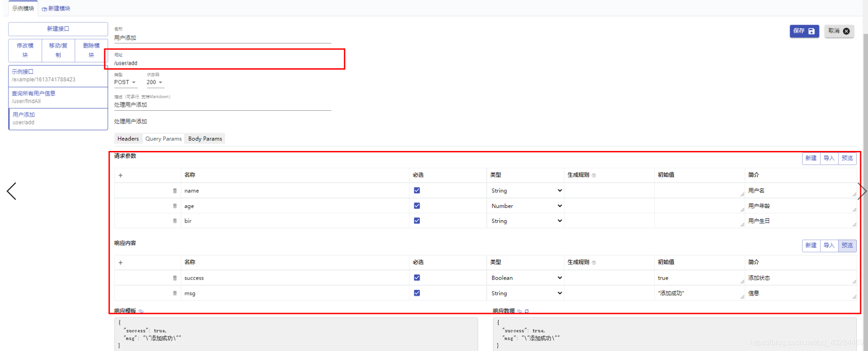The image size is (868, 351).
Task: Click the 移动/复制 button
Action: (58, 50)
